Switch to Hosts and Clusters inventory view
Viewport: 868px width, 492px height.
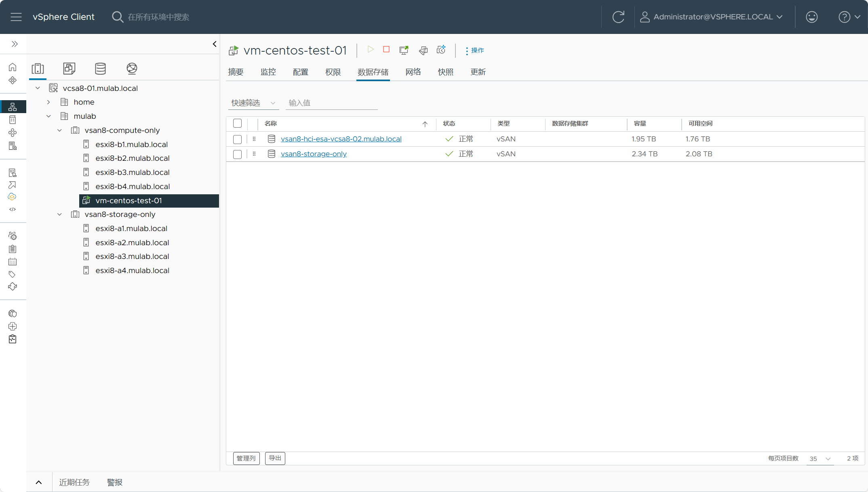[38, 69]
